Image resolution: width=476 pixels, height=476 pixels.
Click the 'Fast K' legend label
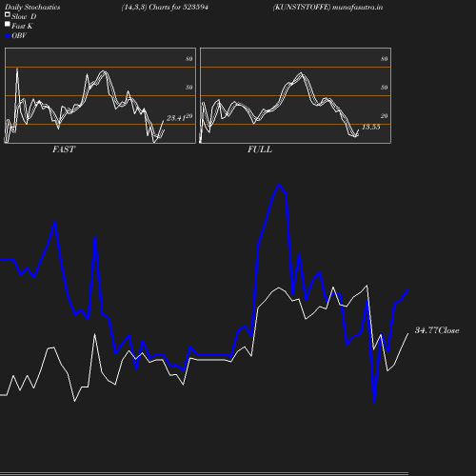point(22,27)
